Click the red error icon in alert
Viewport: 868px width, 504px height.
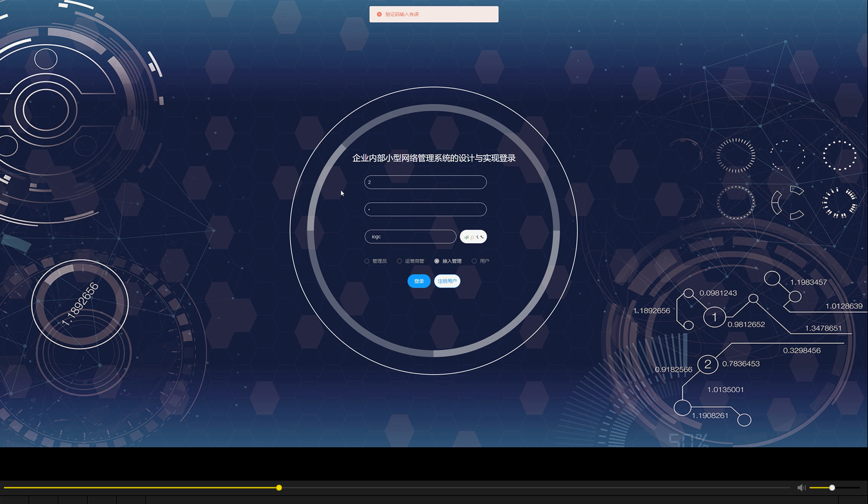[379, 14]
